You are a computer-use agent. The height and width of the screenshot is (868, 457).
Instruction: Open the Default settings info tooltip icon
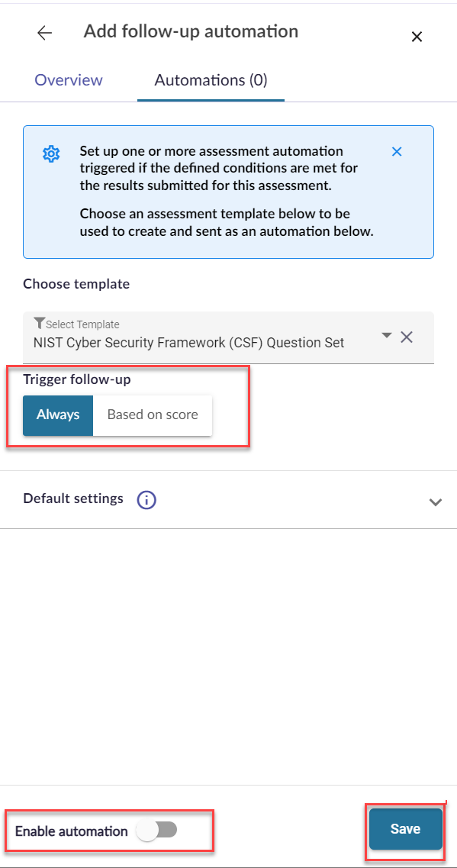[146, 500]
